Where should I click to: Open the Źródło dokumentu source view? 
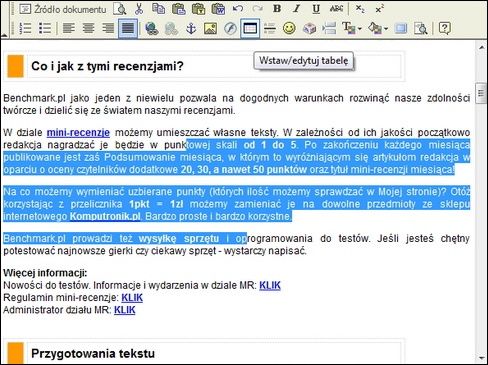point(63,9)
